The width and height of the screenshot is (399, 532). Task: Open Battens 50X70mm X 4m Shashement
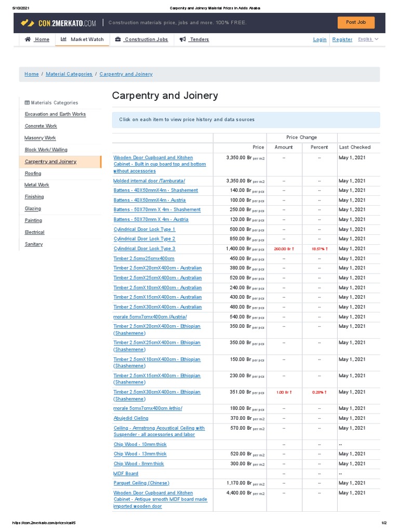coord(157,210)
